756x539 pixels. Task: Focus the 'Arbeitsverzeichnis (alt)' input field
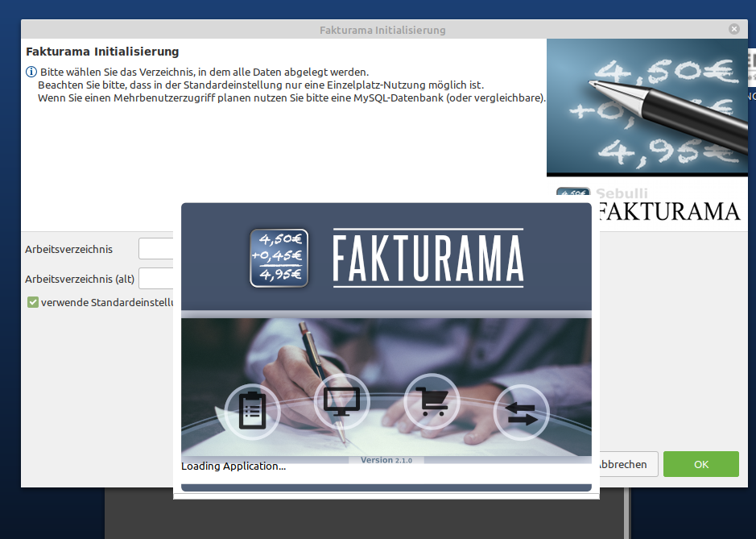point(155,279)
